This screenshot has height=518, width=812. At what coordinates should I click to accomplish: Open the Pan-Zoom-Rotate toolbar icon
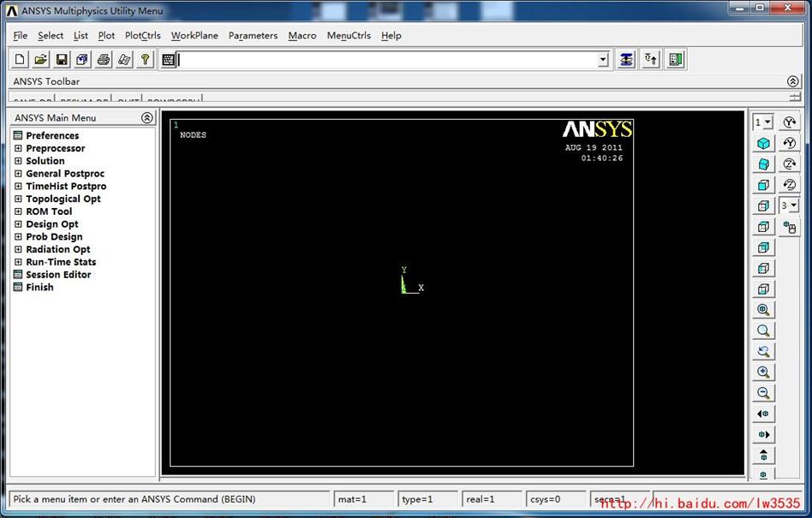pyautogui.click(x=82, y=60)
